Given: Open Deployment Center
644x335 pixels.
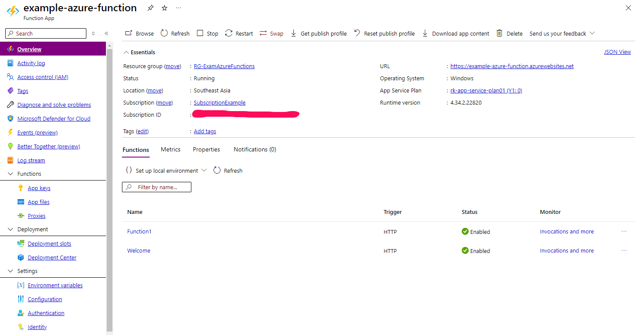Looking at the screenshot, I should tap(52, 257).
